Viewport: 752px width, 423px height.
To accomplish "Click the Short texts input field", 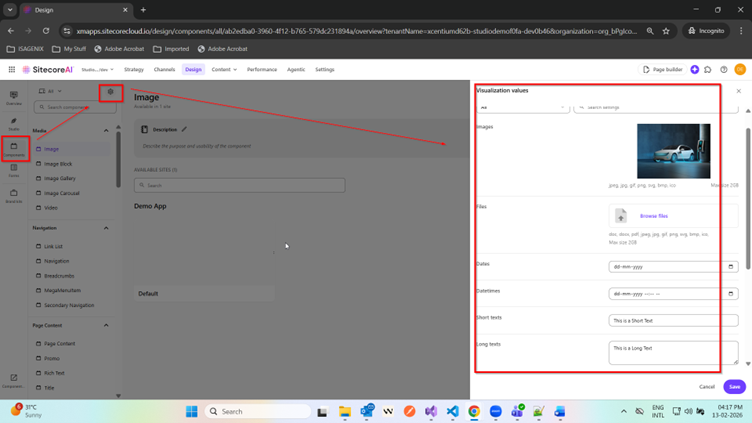I will tap(673, 320).
